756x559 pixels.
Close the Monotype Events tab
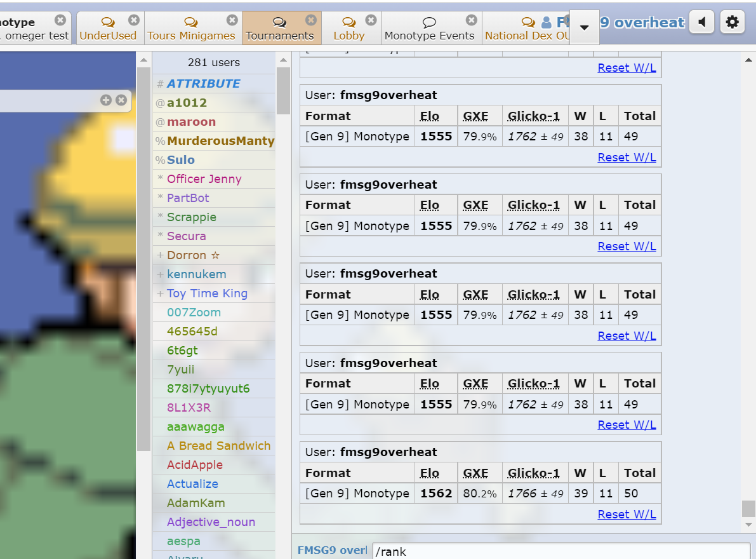(471, 20)
